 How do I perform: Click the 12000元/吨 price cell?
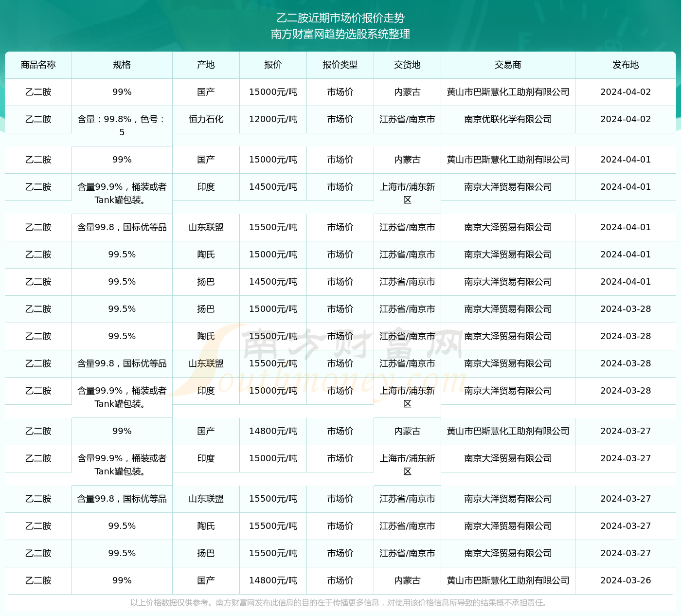pyautogui.click(x=273, y=119)
